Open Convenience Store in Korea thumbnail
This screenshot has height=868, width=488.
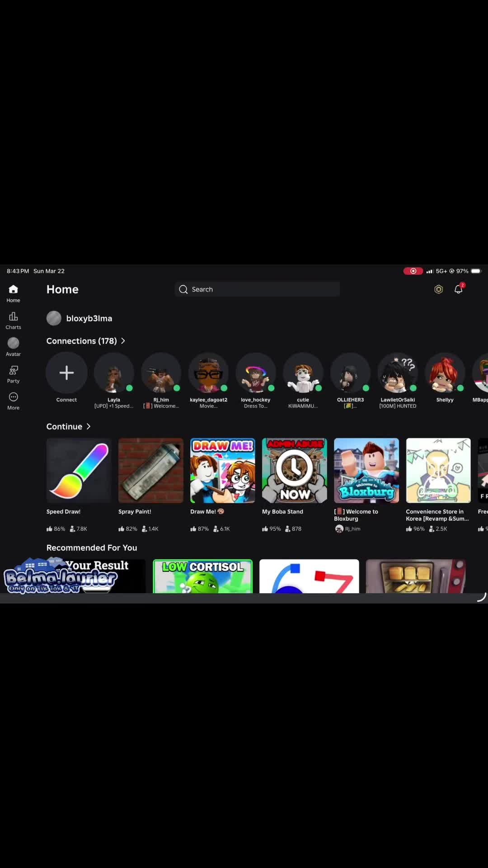point(438,471)
